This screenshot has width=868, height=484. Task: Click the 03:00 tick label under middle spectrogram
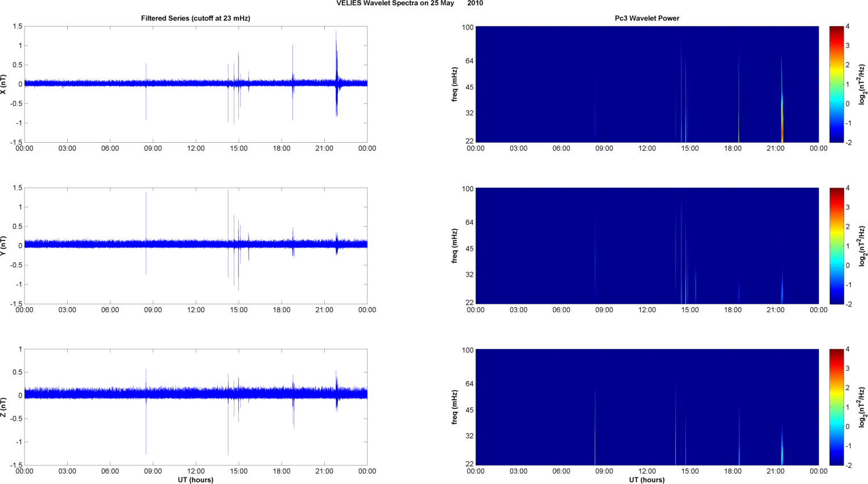(x=518, y=310)
